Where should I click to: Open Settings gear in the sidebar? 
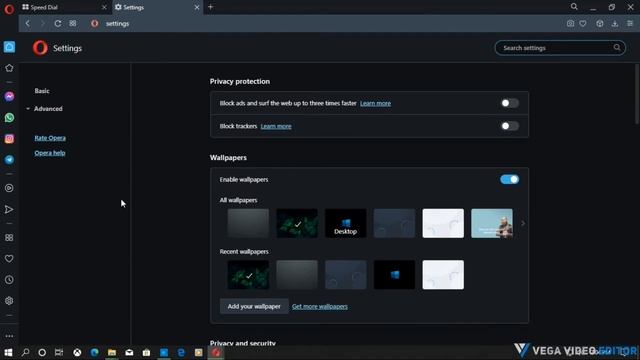[9, 301]
